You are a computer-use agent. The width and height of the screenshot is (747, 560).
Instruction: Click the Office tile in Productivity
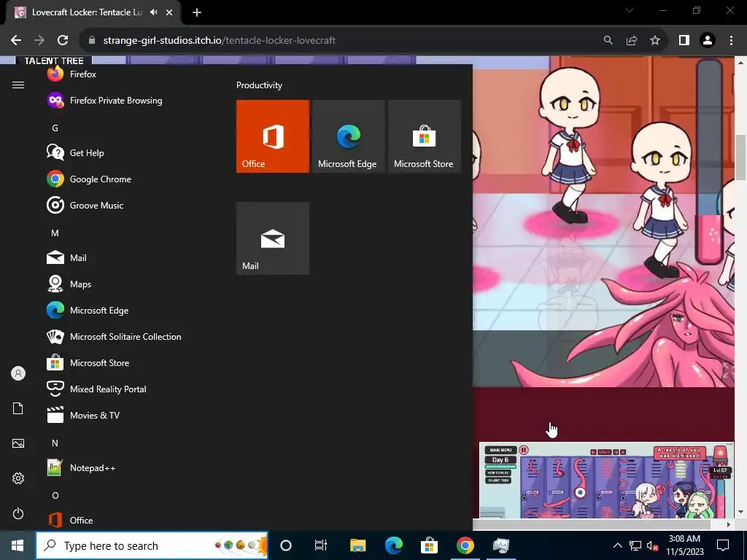click(273, 136)
